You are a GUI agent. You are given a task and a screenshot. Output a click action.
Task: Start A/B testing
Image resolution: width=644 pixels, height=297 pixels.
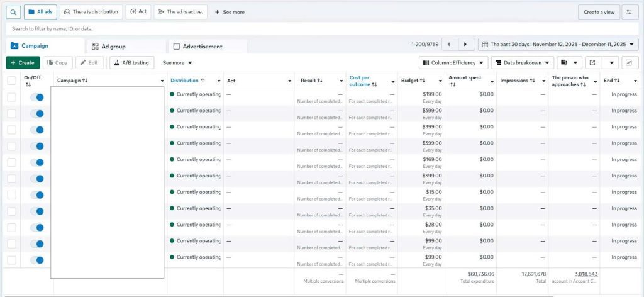click(x=131, y=63)
